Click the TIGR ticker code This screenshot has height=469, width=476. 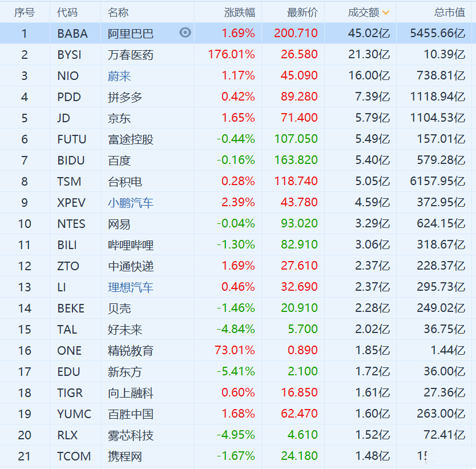[x=70, y=393]
